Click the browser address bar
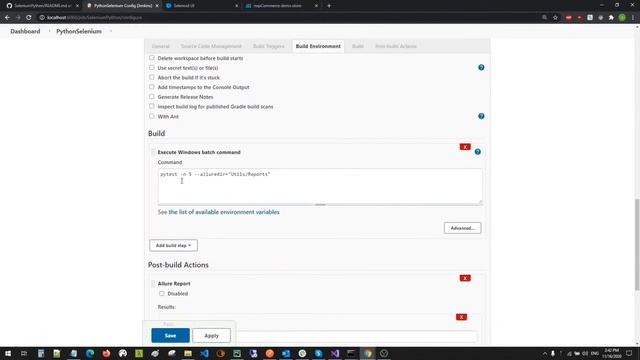 point(290,18)
